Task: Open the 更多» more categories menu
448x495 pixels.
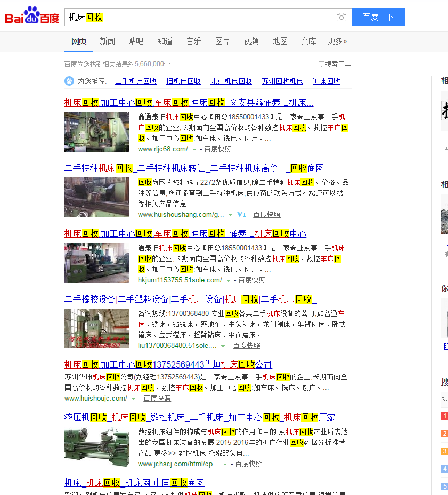Action: pyautogui.click(x=337, y=42)
